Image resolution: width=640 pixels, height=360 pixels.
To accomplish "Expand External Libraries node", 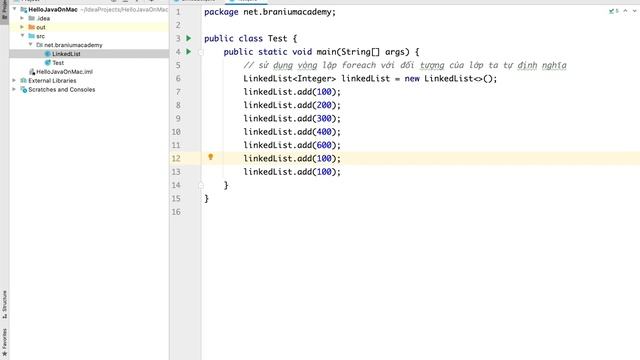I will tap(15, 80).
